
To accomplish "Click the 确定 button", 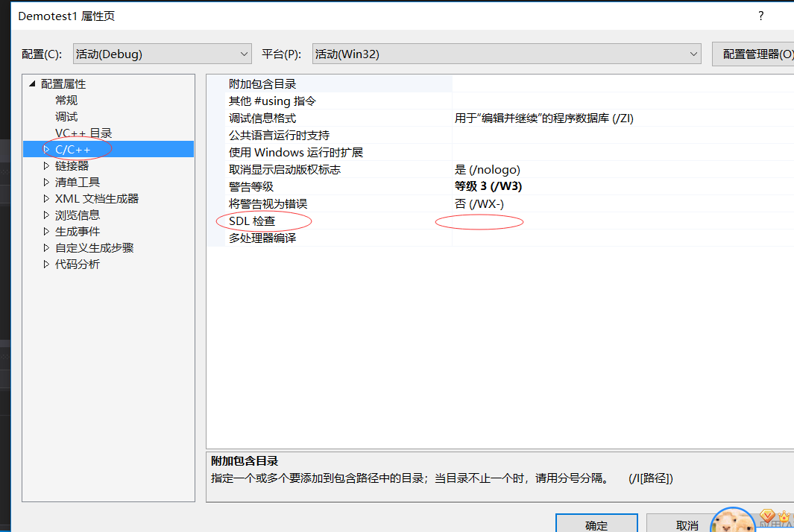I will point(596,524).
